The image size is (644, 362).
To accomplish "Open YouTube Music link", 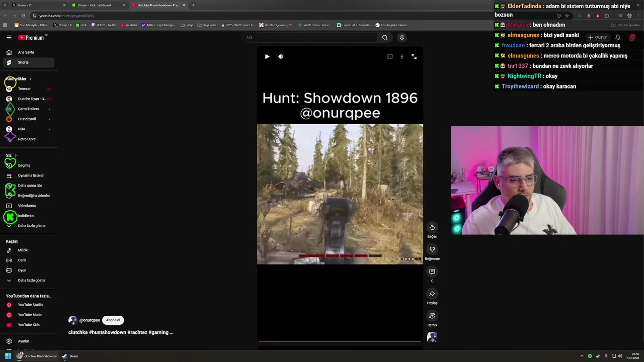I will 28,315.
